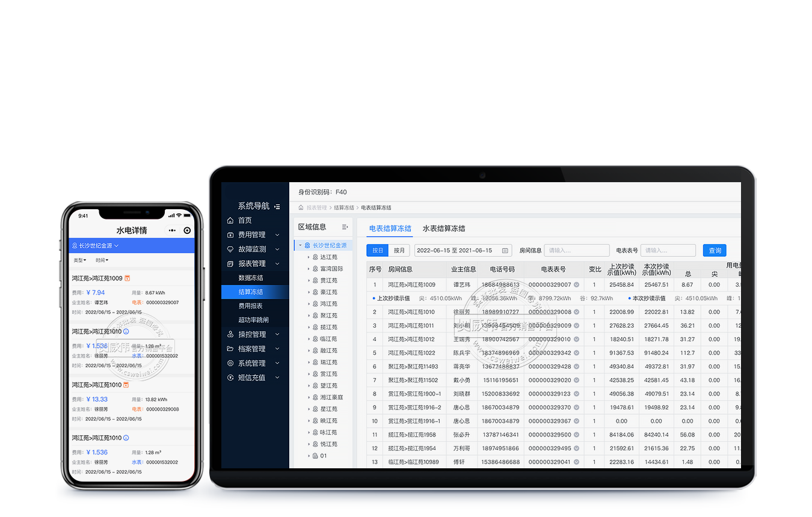Screen dimensions: 812x517
Task: Open 首页 in the sidebar
Action: pyautogui.click(x=245, y=221)
